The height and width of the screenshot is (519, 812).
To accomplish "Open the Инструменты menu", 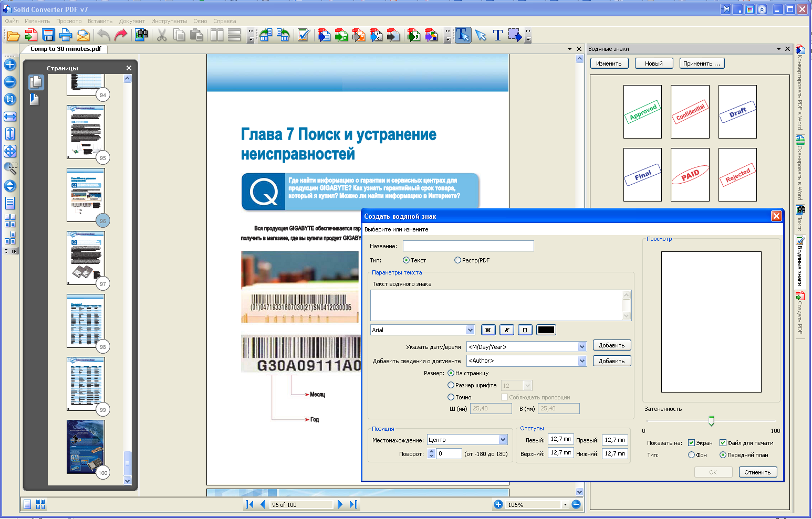I will pyautogui.click(x=169, y=21).
